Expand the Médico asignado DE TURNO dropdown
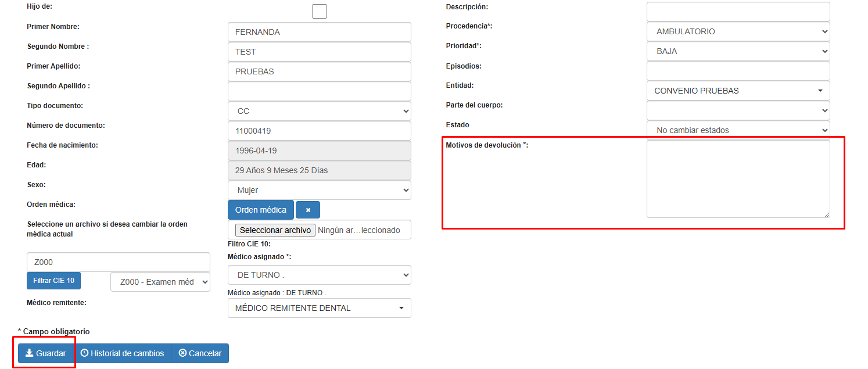This screenshot has width=868, height=369. pos(319,275)
